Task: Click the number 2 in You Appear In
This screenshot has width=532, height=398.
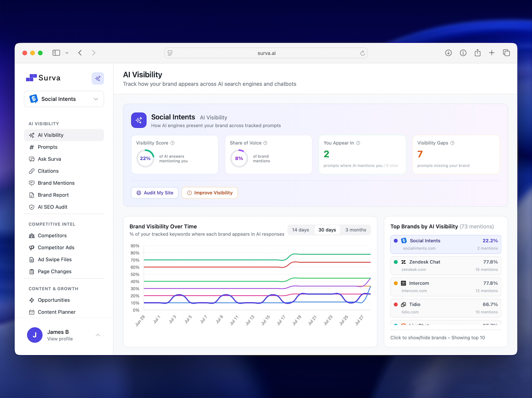Action: click(x=327, y=154)
